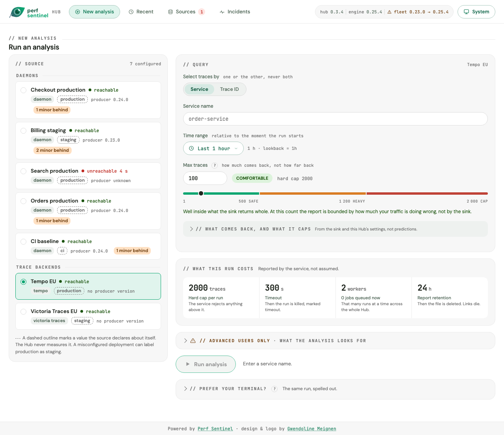This screenshot has height=435, width=504.
Task: Click the fleet version warning triangle icon
Action: coord(389,12)
